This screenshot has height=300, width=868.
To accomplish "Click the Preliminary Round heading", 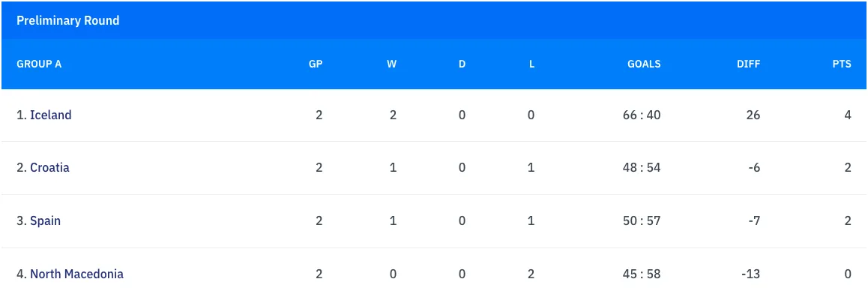I will point(68,20).
